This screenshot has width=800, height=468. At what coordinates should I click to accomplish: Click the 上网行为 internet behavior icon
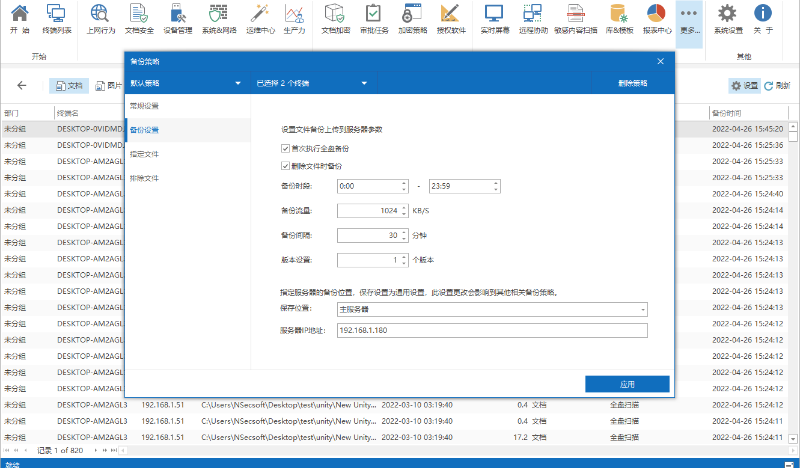(101, 19)
